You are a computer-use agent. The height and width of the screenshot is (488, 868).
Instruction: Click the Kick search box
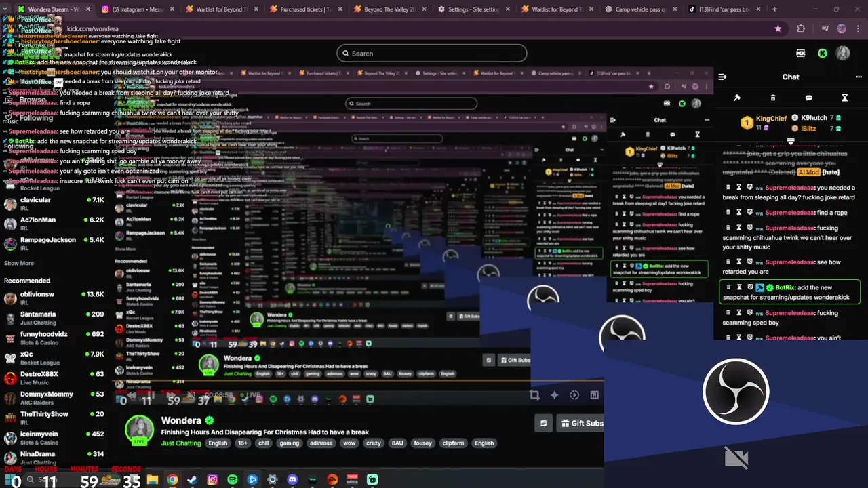[x=431, y=54]
